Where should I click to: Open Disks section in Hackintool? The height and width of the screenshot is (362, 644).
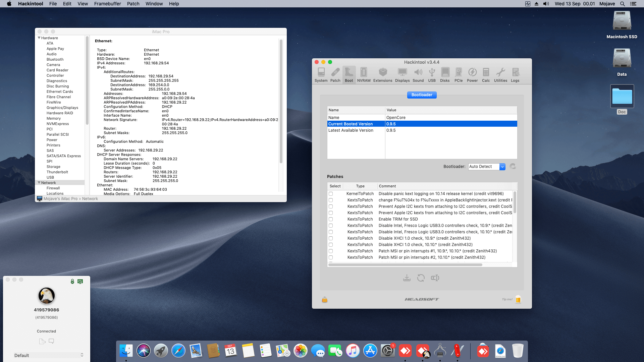coord(445,75)
